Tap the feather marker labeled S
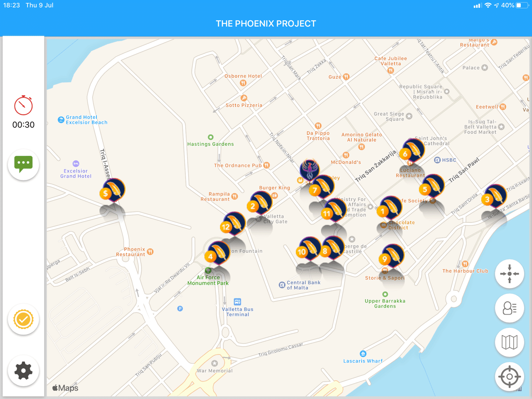 (x=113, y=190)
